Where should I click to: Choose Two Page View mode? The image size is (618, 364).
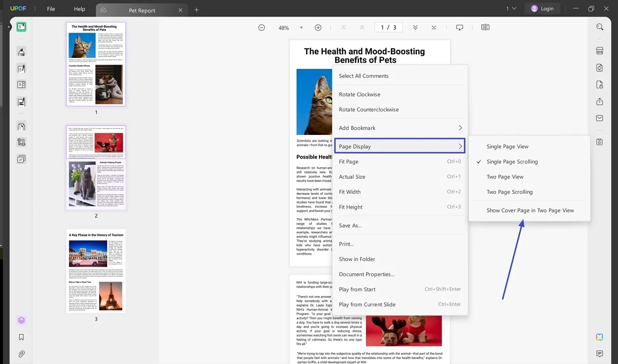505,177
